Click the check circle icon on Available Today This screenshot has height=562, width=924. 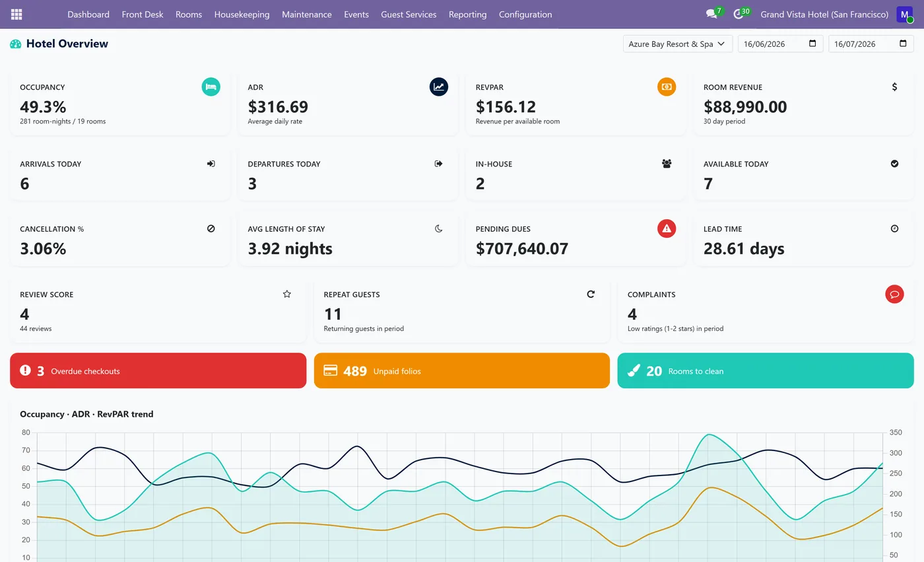tap(894, 164)
